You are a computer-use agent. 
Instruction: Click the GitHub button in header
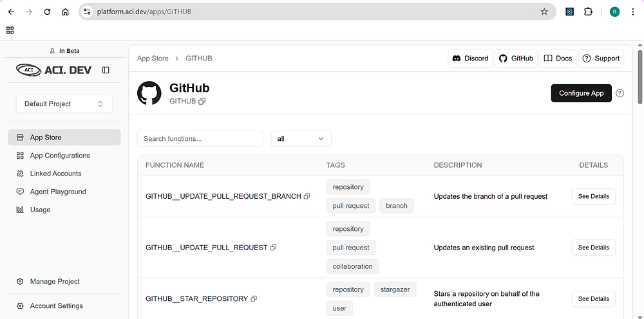click(516, 59)
